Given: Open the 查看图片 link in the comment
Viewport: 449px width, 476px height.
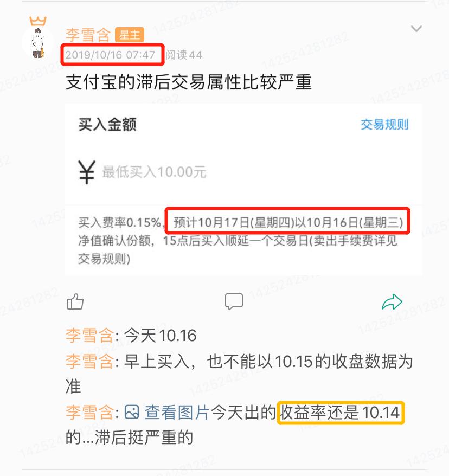Looking at the screenshot, I should click(177, 412).
